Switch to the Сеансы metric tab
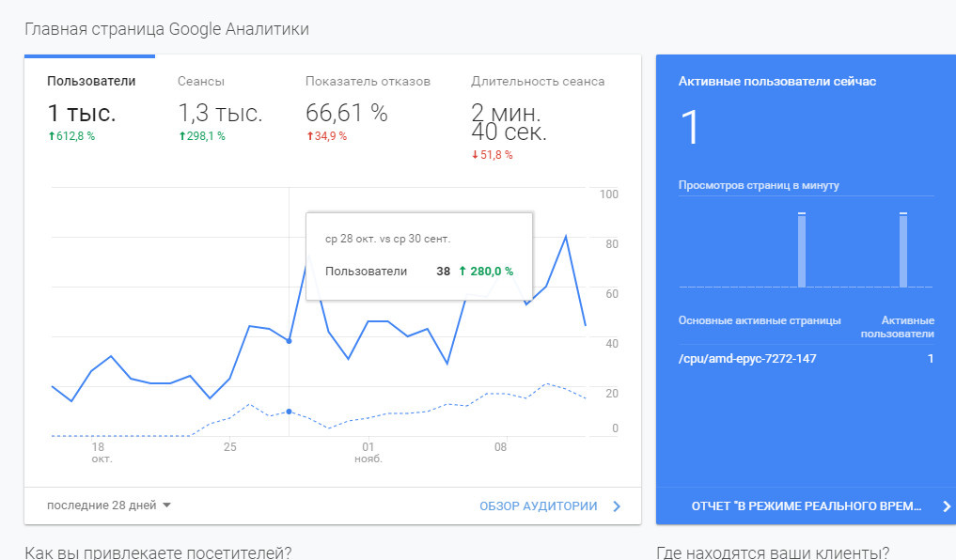Screen dimensions: 956x560 [x=201, y=82]
